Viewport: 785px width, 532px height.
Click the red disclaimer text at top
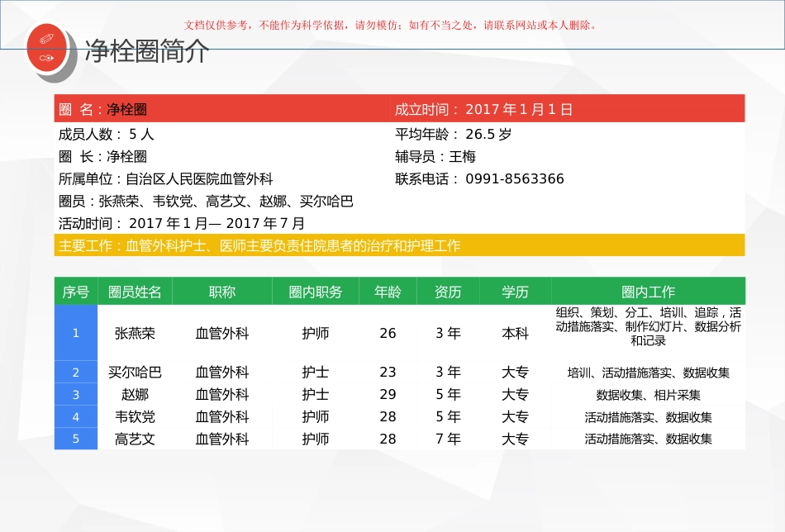click(391, 25)
